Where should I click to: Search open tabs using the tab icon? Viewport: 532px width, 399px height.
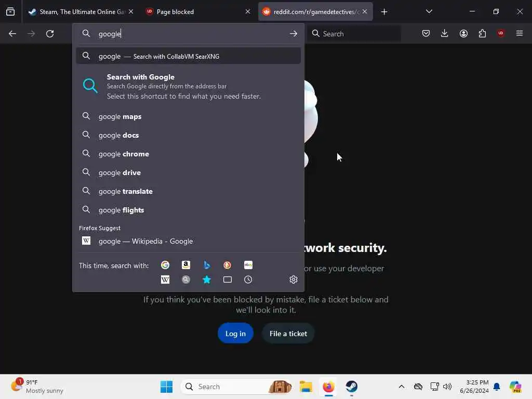pos(228,280)
